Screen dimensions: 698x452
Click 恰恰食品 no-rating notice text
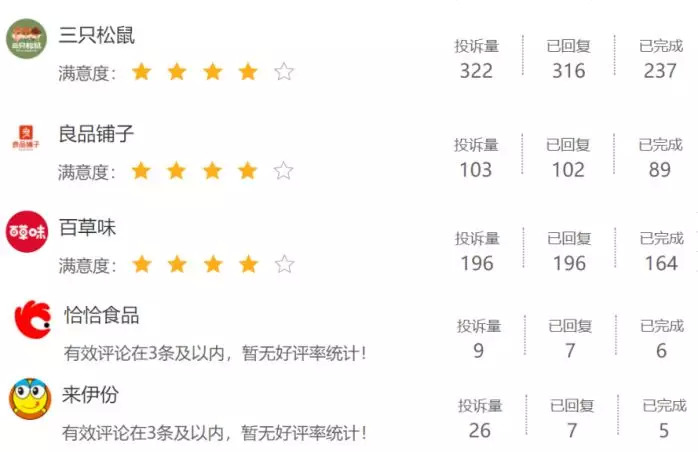point(215,353)
